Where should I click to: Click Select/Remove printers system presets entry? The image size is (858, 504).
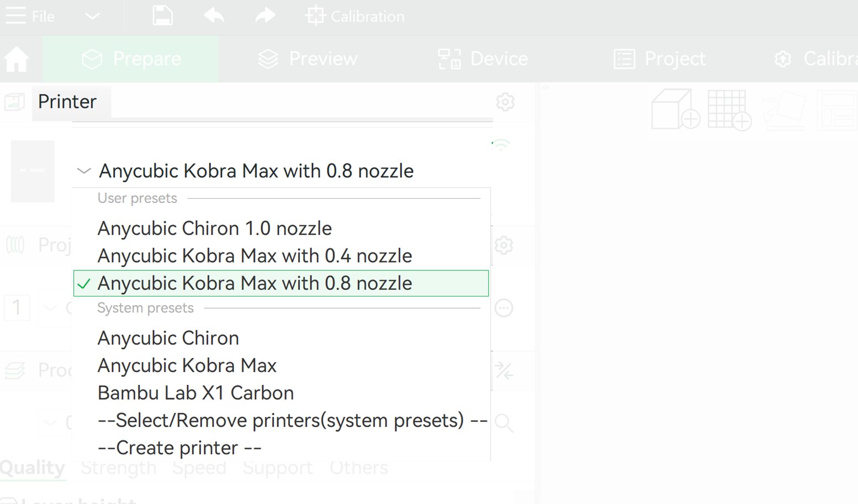(292, 421)
